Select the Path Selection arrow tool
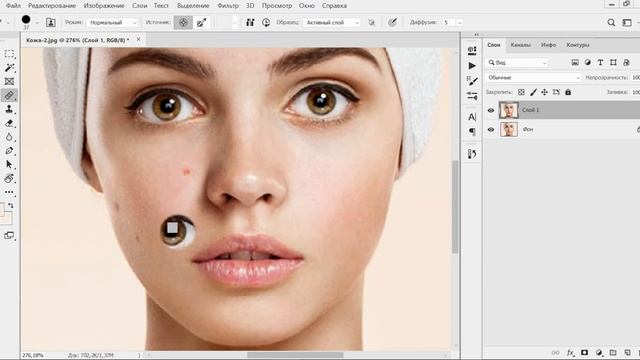This screenshot has width=640, height=360. point(9,164)
